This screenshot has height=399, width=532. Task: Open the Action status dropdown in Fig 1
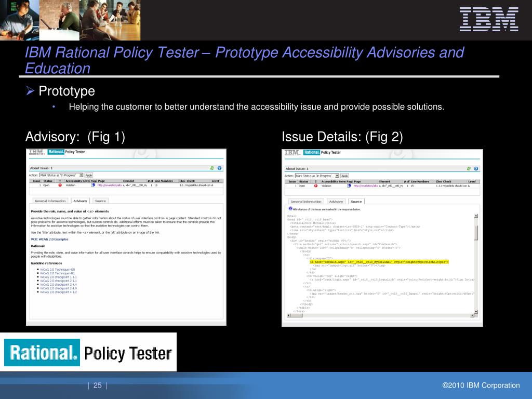coord(61,175)
